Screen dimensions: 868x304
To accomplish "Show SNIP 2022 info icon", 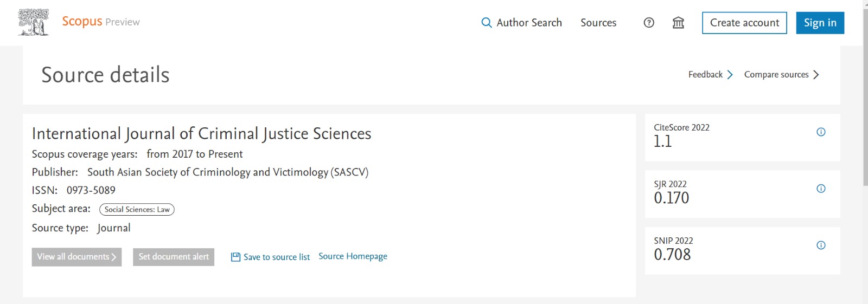I will [x=821, y=245].
